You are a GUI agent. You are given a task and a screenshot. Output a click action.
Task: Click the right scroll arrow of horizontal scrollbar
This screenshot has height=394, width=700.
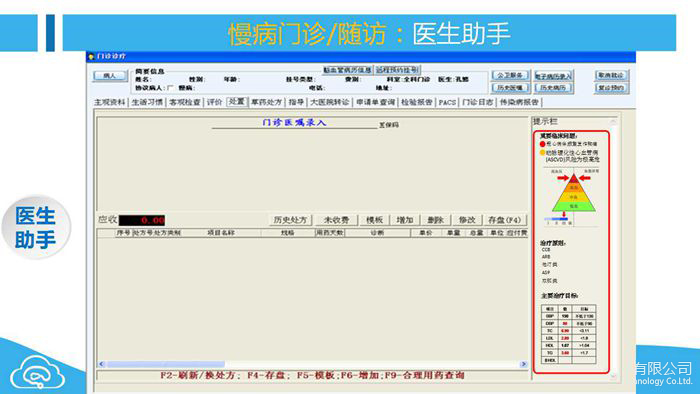click(524, 364)
